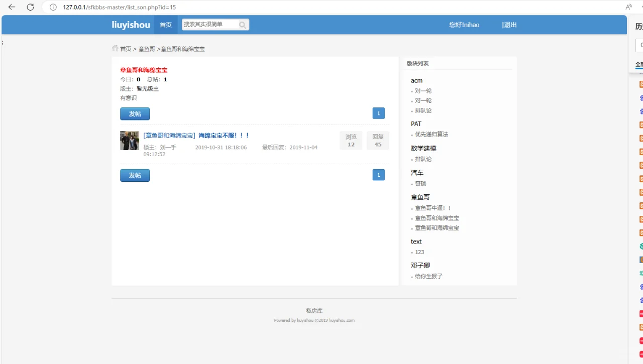The image size is (643, 364).
Task: Click the Powered by liuyishou footer line
Action: pos(314,320)
